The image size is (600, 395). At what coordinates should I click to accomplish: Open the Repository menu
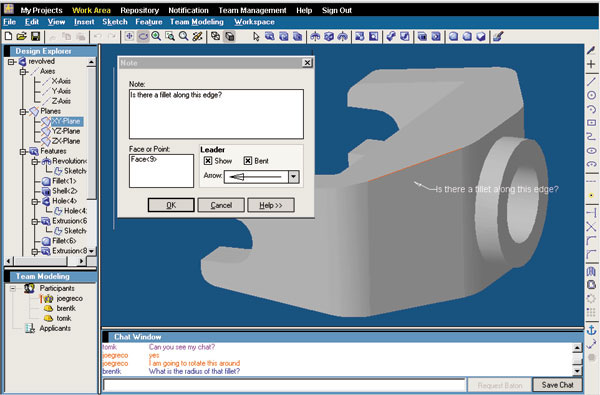pyautogui.click(x=140, y=10)
